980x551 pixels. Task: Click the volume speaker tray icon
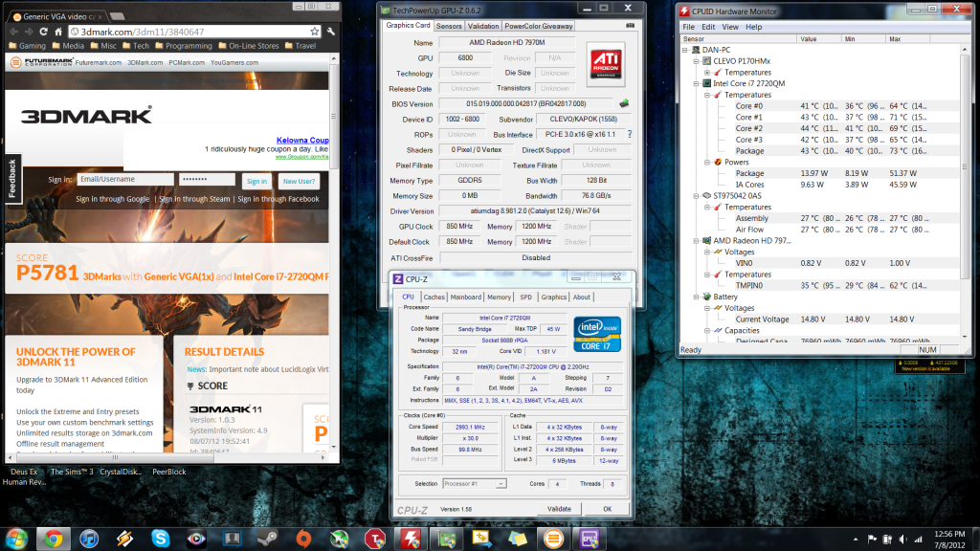(902, 540)
